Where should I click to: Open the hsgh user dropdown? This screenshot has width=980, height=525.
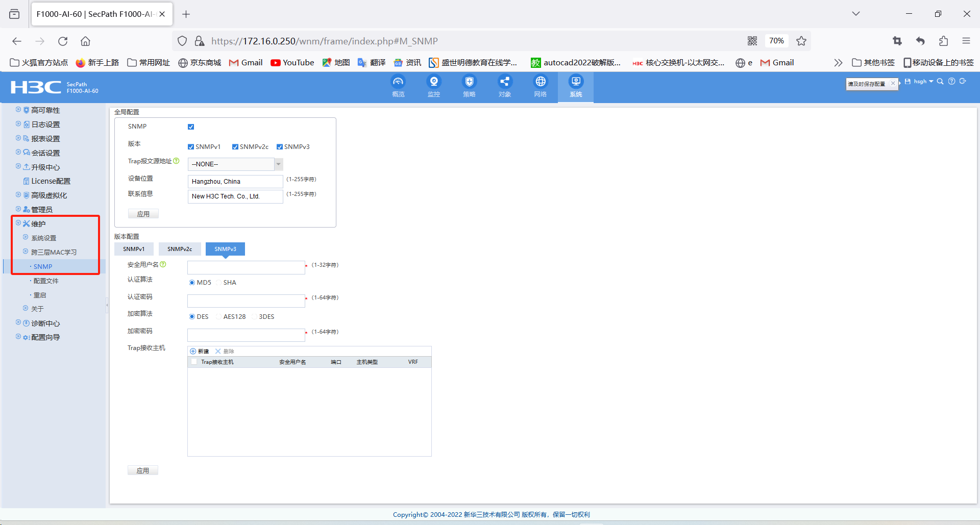(924, 82)
